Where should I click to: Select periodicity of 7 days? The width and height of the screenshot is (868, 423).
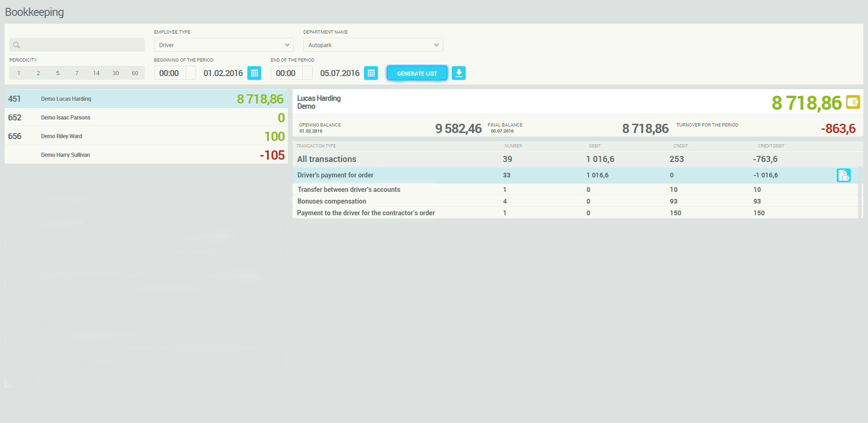(x=77, y=73)
